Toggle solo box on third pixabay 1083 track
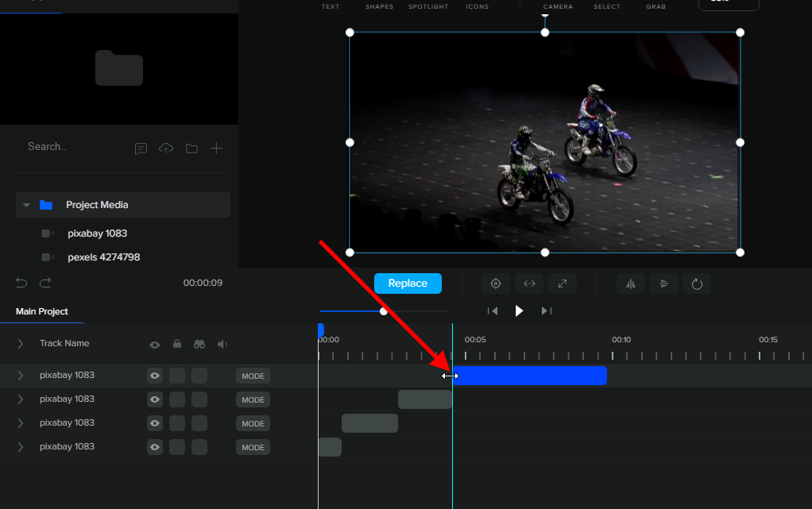Screen dimensions: 812x509 point(199,423)
